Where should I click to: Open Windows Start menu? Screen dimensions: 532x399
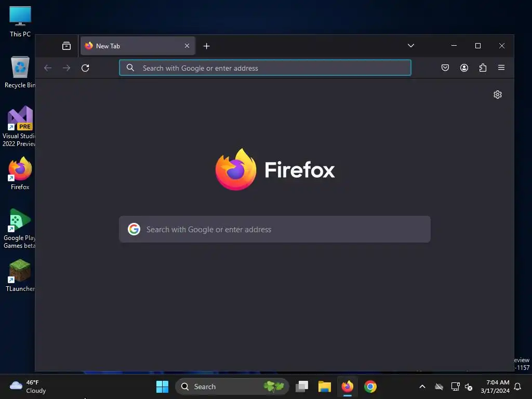tap(162, 387)
